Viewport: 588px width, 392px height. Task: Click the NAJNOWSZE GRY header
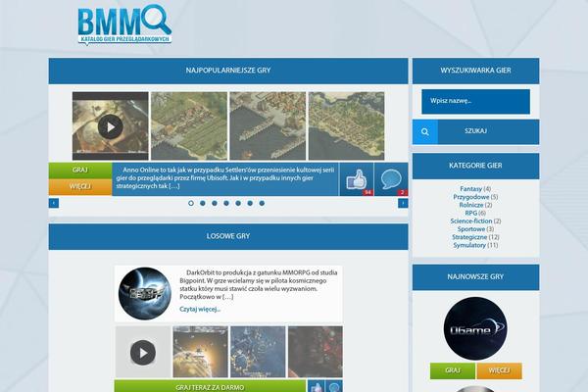475,276
